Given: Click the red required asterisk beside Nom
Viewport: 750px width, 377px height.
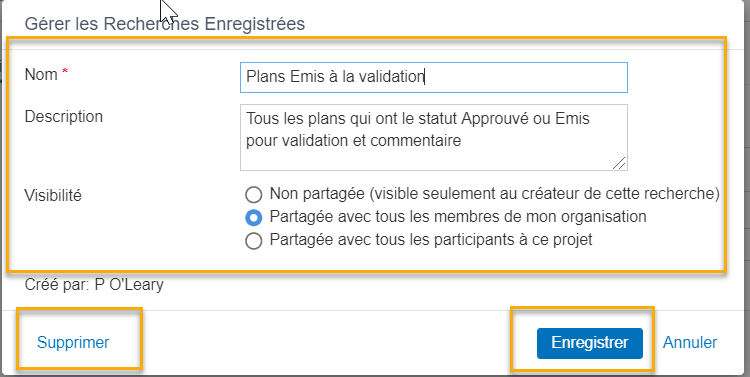Looking at the screenshot, I should click(x=65, y=72).
